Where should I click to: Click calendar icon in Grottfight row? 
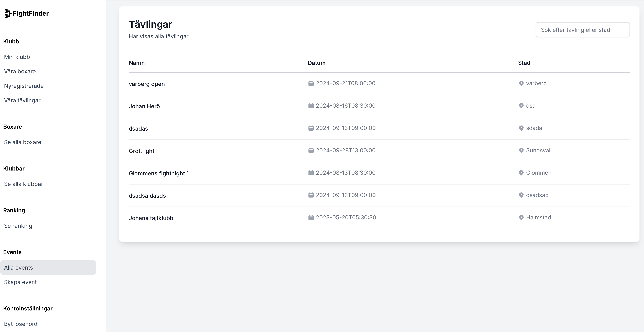tap(311, 150)
